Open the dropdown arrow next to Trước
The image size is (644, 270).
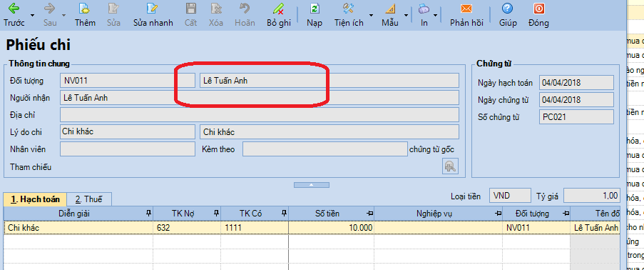[32, 15]
